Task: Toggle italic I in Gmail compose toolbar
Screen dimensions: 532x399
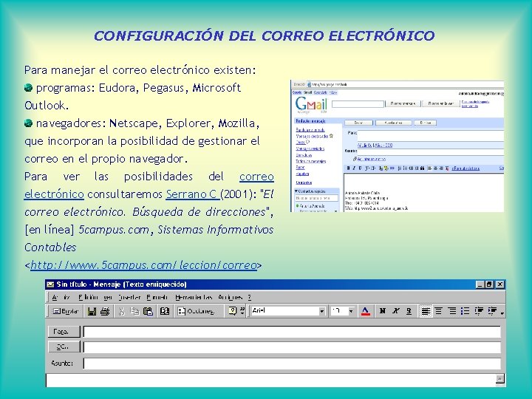Action: (x=354, y=168)
